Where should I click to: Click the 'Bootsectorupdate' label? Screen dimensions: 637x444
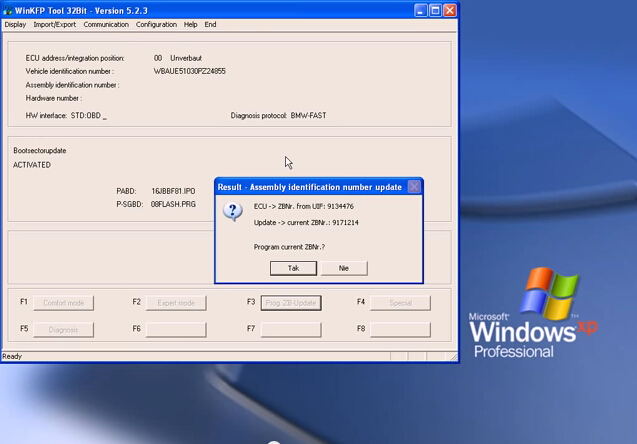(39, 151)
